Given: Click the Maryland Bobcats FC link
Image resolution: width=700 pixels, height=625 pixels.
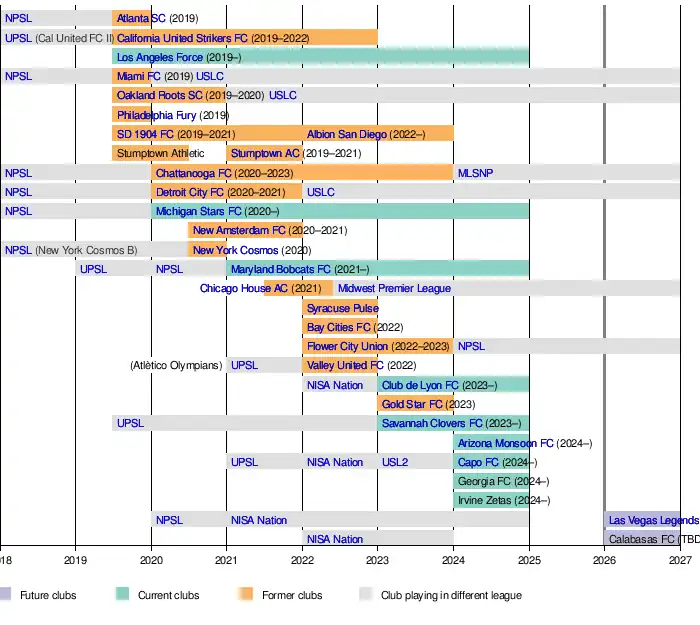Looking at the screenshot, I should tap(281, 270).
